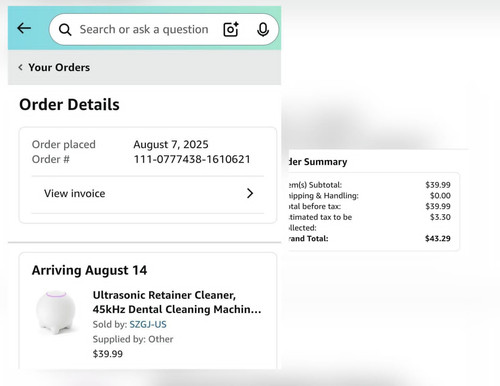Click the August 7, 2025 order date
500x386 pixels.
click(x=171, y=145)
